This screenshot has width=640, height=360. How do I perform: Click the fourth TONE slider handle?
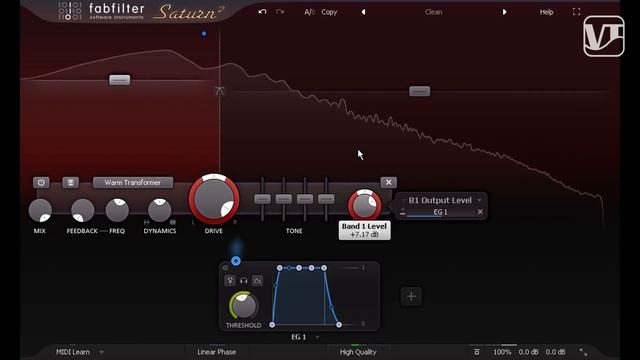click(x=326, y=199)
